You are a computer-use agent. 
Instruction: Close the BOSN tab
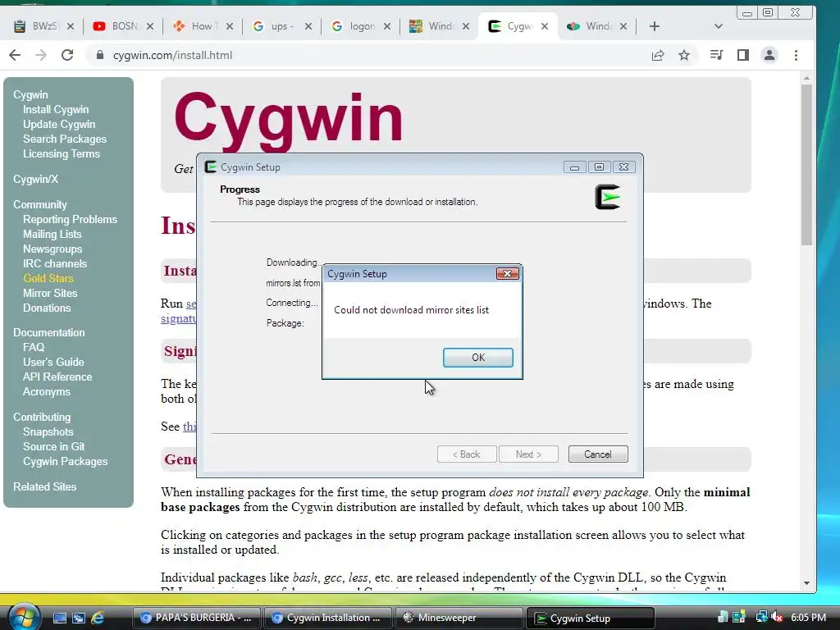150,26
